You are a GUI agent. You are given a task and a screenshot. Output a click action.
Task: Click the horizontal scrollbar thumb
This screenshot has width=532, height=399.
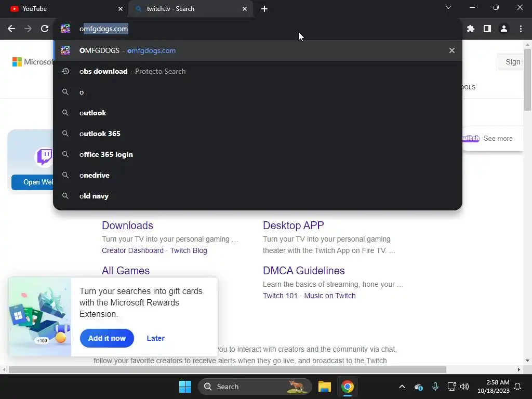click(228, 369)
